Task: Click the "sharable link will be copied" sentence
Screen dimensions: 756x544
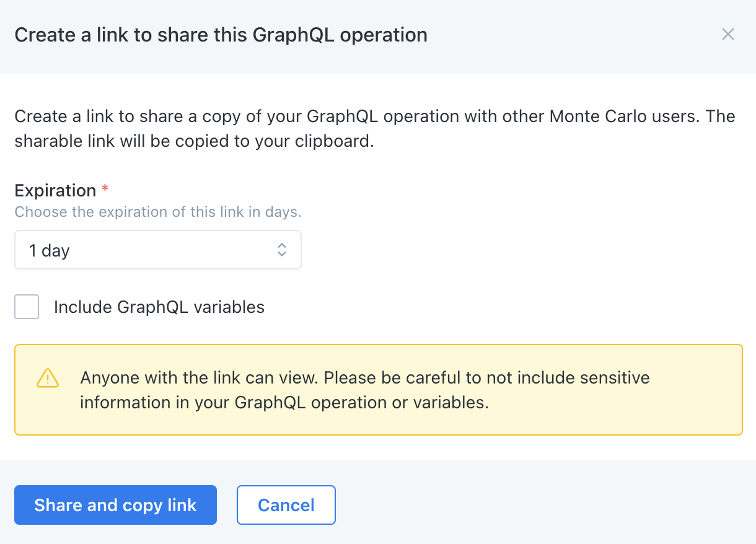Action: tap(194, 141)
